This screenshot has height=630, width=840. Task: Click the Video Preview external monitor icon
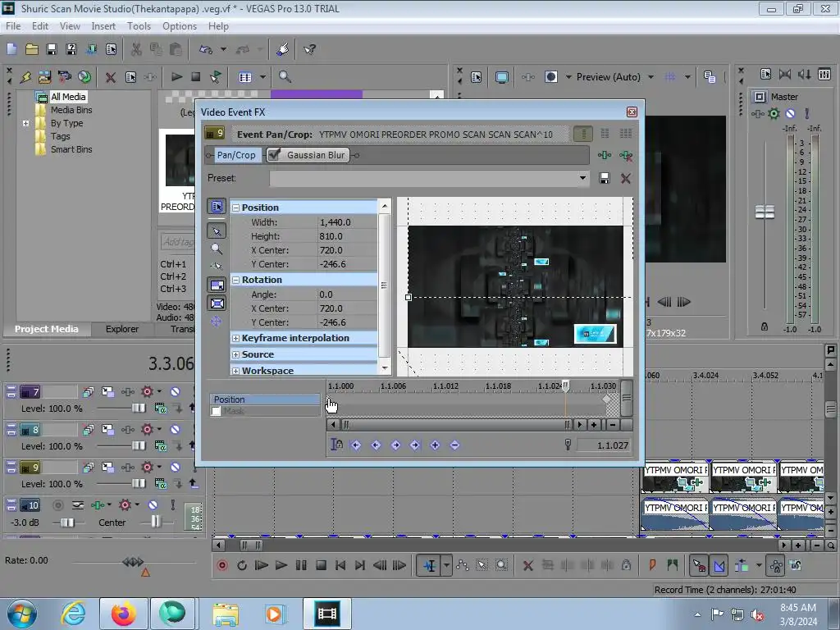pos(501,77)
